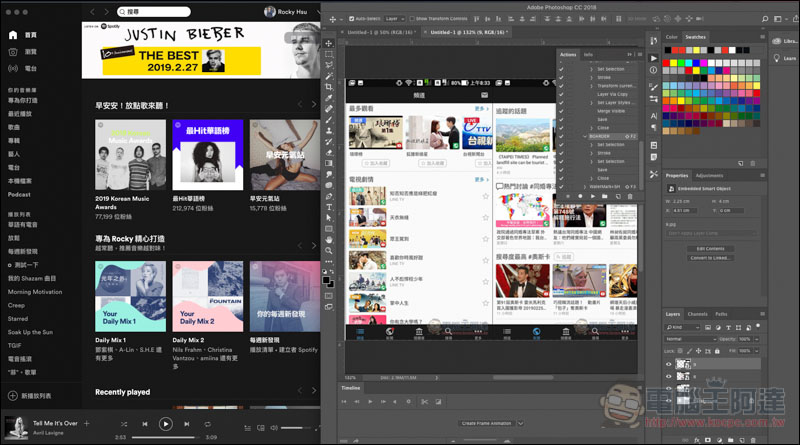Toggle checkmark for Transform current step
800x445 pixels.
click(x=561, y=86)
